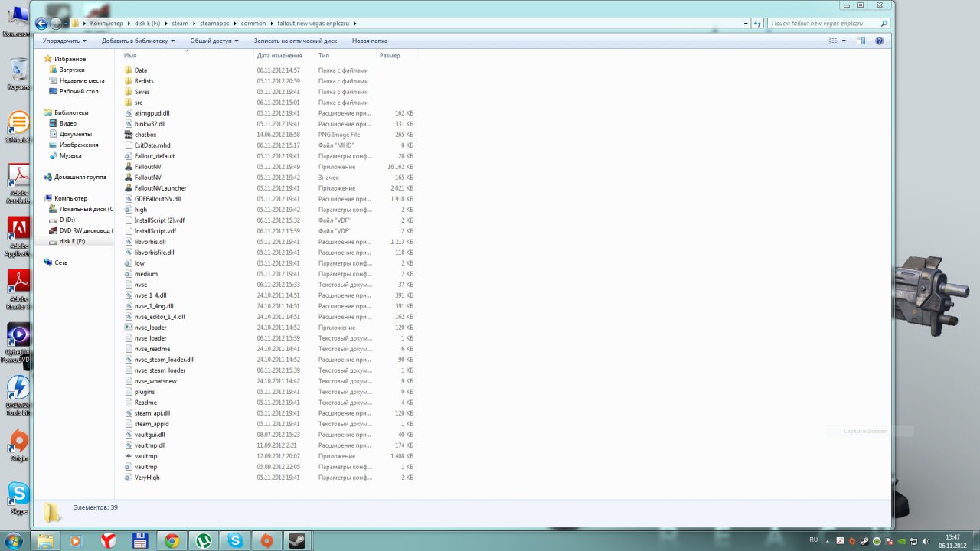Select FalloutNV application icon (16 162 КБ)
Image resolution: width=980 pixels, height=551 pixels.
[x=128, y=167]
